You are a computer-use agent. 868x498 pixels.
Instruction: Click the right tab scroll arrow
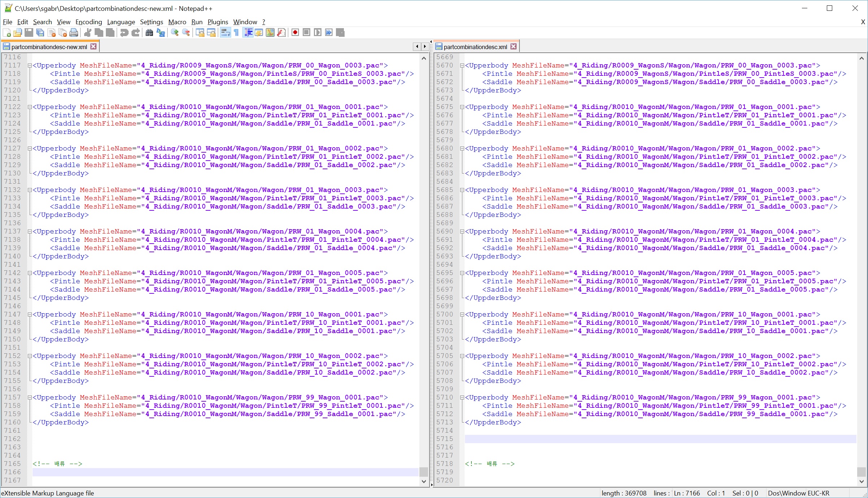pyautogui.click(x=425, y=47)
